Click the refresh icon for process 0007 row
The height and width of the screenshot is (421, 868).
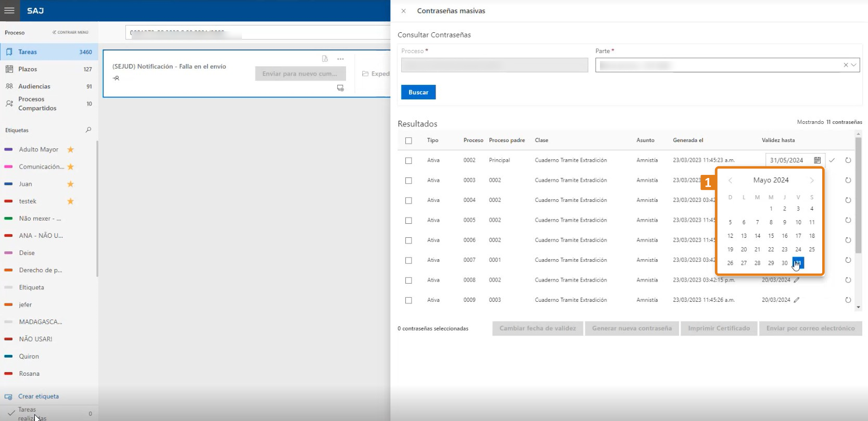(x=848, y=260)
